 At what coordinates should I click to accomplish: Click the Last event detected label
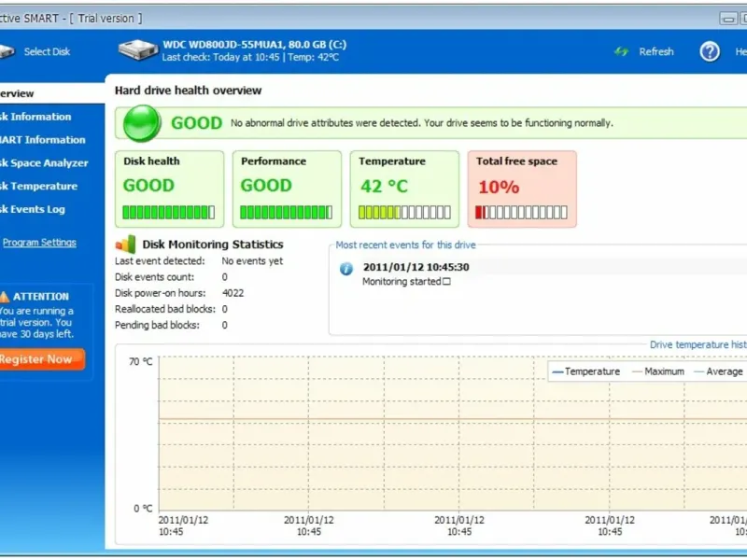click(x=160, y=261)
